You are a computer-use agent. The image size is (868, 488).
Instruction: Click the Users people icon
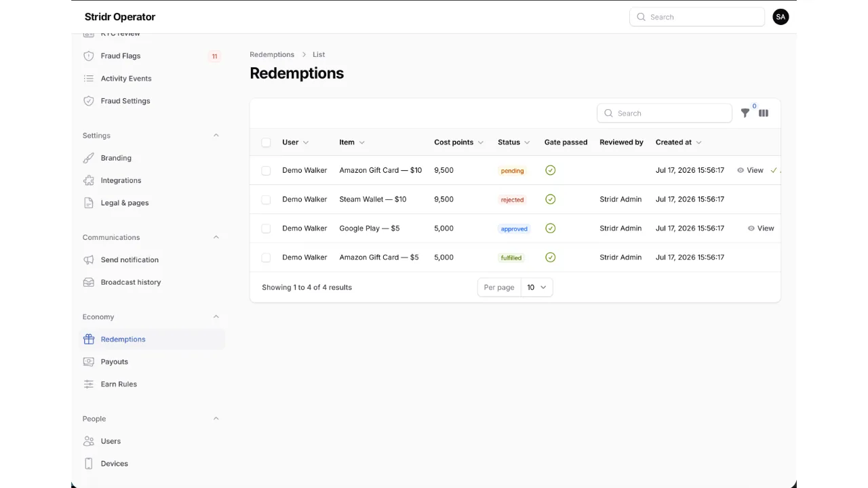point(88,441)
